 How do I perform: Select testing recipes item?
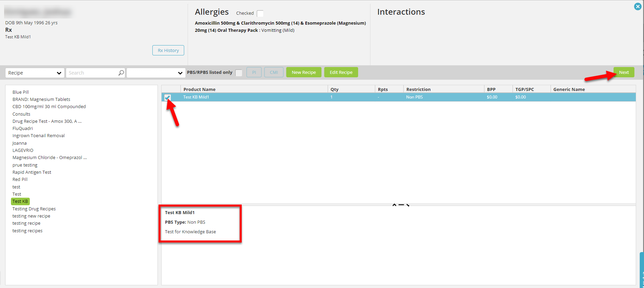pyautogui.click(x=27, y=231)
